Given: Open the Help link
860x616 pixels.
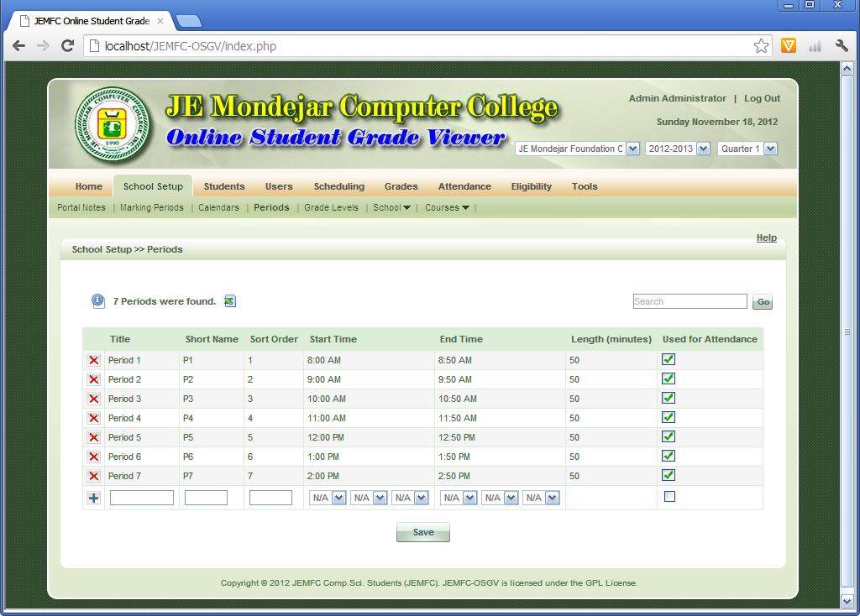Looking at the screenshot, I should [x=766, y=238].
